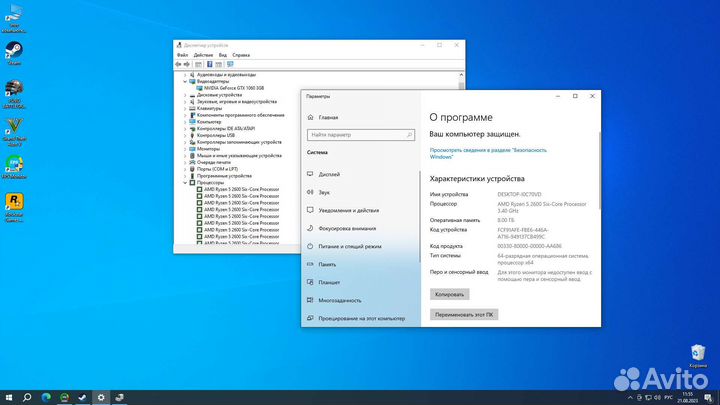Click РУС input language indicator

669,398
